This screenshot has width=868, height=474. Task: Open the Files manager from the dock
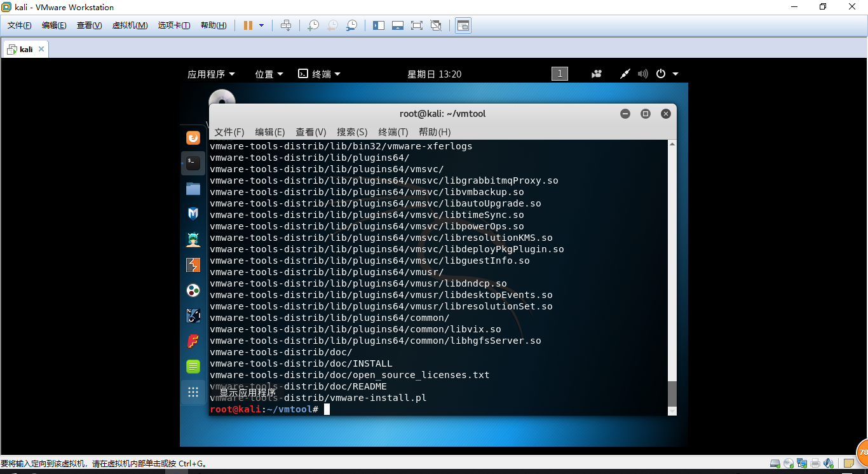tap(193, 189)
